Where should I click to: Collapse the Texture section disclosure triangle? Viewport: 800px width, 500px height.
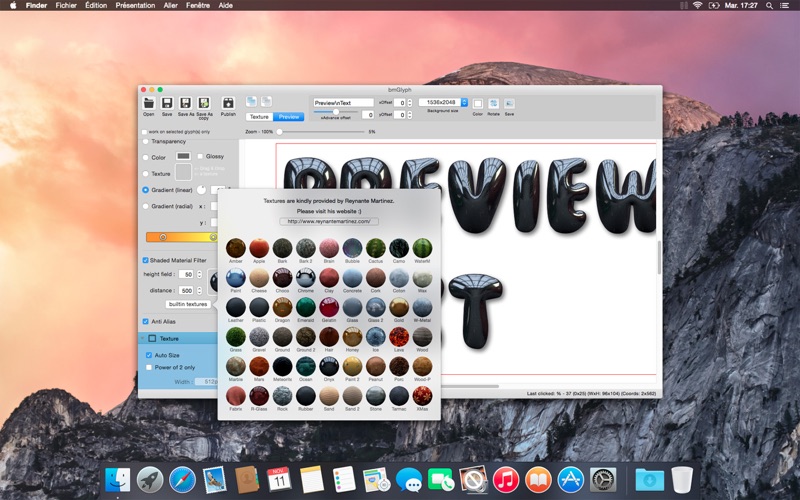pos(142,338)
